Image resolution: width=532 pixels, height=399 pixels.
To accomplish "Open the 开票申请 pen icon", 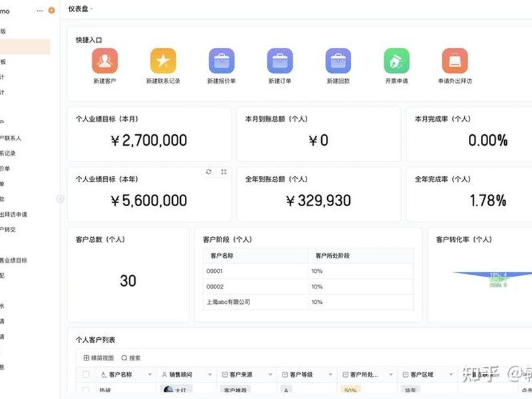I will 396,61.
